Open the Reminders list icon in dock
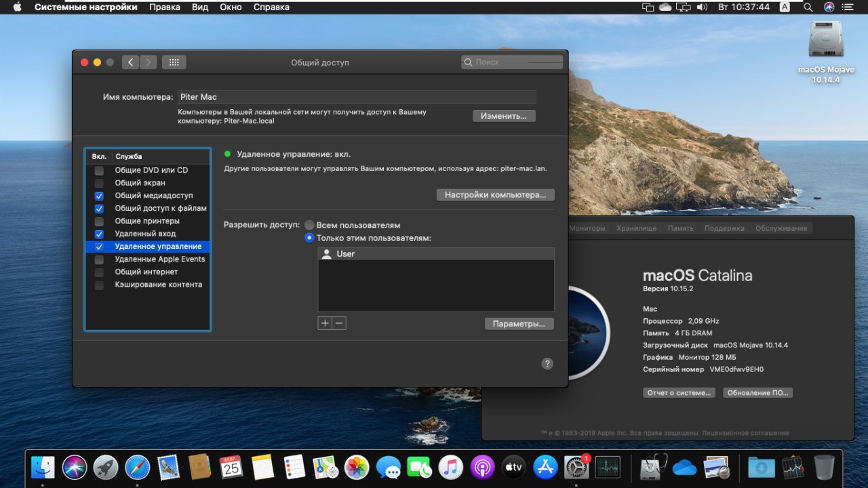868x488 pixels. 294,467
